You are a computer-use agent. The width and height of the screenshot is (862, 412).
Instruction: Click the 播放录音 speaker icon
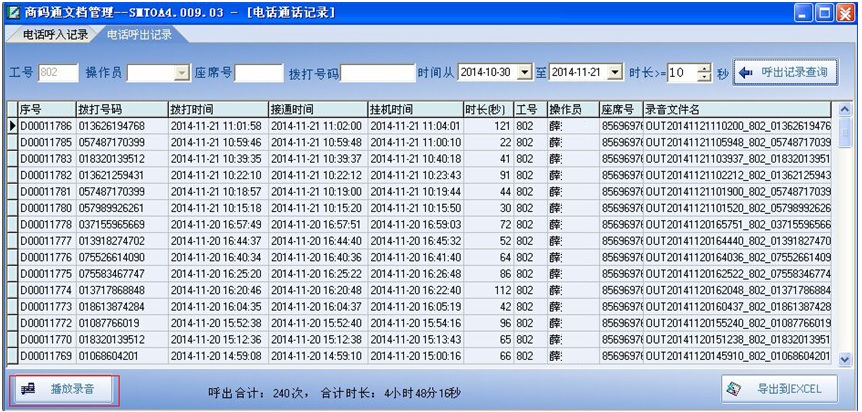pos(29,389)
